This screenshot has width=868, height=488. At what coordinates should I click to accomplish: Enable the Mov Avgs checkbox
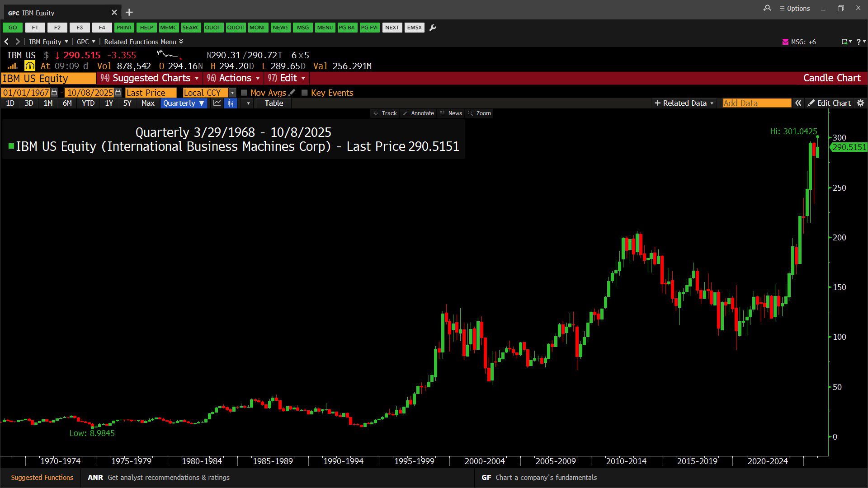tap(244, 93)
